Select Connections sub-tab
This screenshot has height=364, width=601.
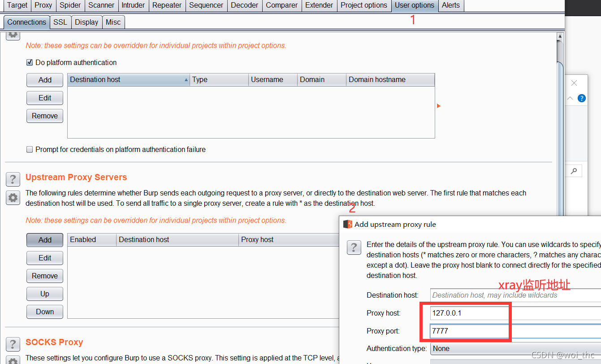click(27, 22)
